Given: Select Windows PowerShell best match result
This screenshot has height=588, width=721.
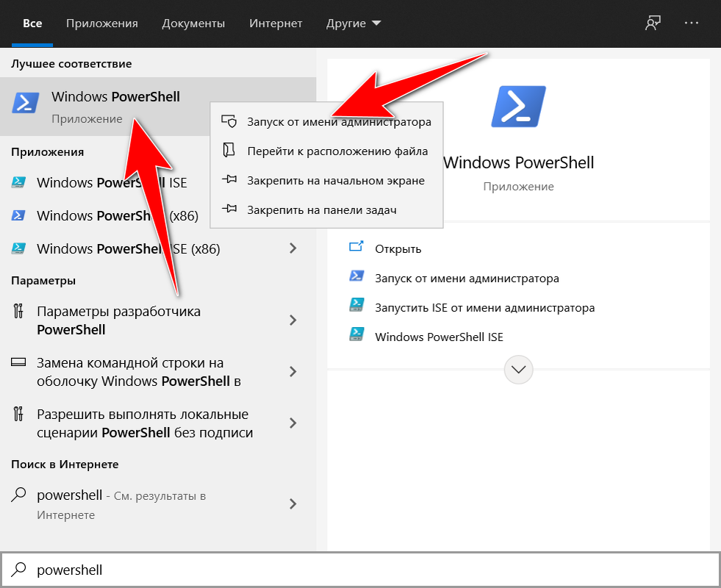Looking at the screenshot, I should point(158,107).
